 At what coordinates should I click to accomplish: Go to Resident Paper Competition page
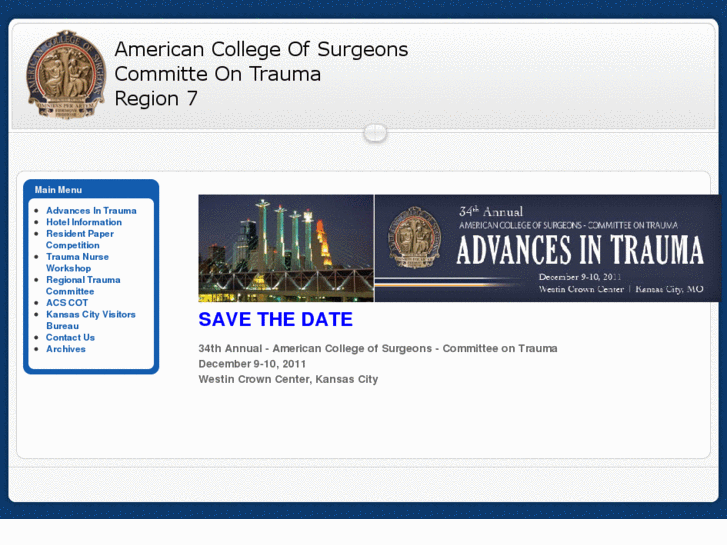(80, 239)
